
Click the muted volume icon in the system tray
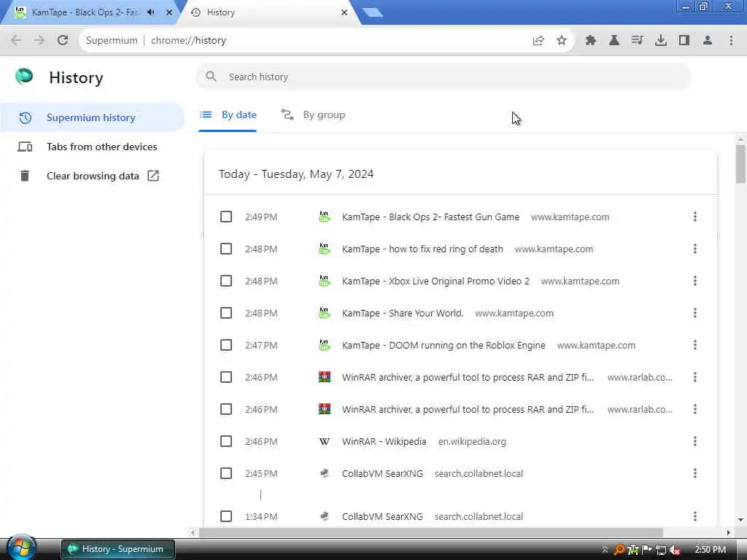pyautogui.click(x=675, y=550)
